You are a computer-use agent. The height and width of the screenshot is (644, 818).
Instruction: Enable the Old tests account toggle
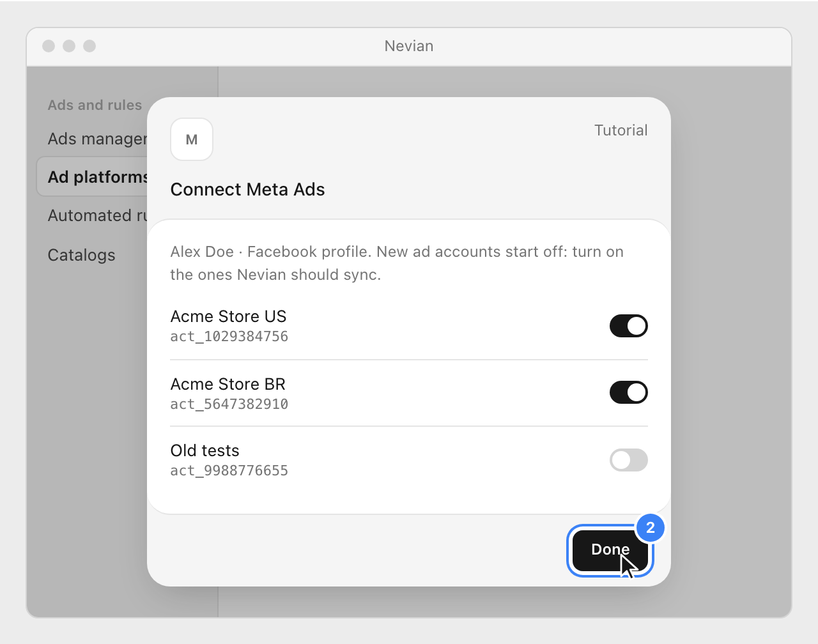tap(628, 460)
